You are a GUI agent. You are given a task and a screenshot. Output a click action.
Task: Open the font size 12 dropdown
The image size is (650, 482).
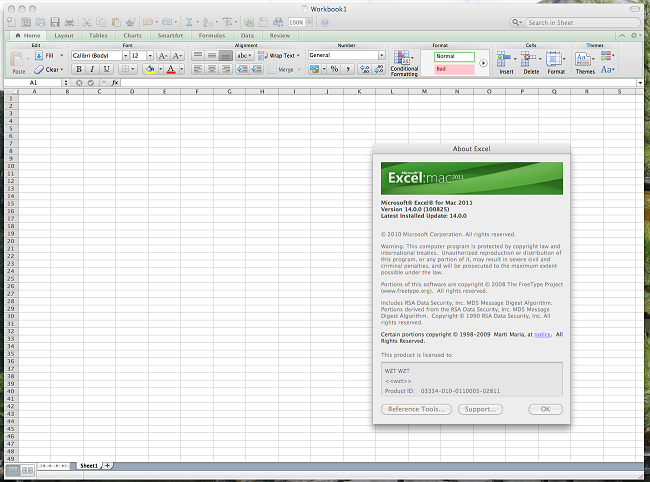pos(150,56)
